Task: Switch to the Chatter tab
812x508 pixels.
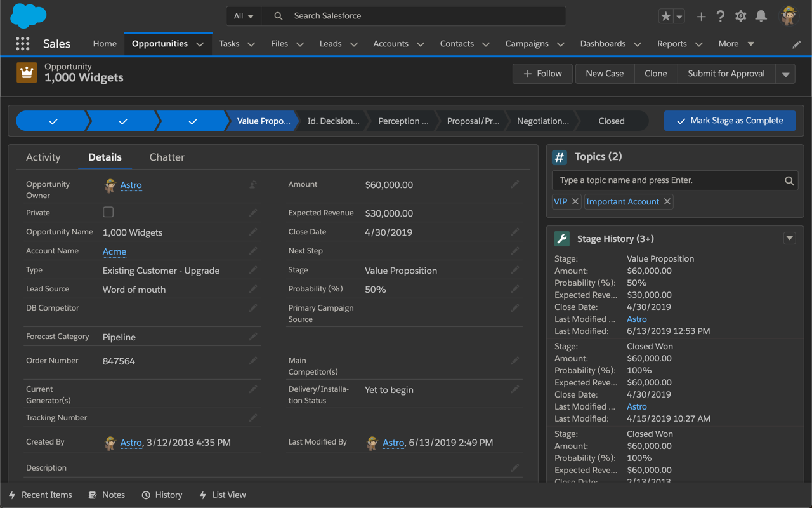Action: pos(167,157)
